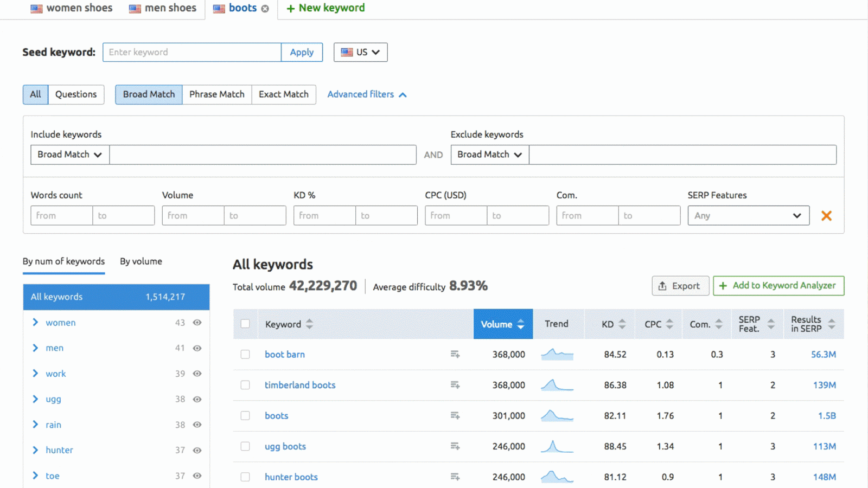This screenshot has width=868, height=488.
Task: Check the boots row checkbox
Action: (245, 415)
